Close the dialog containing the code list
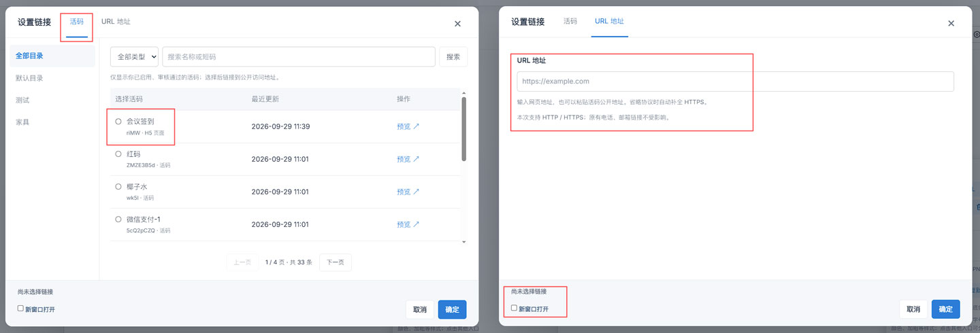980x333 pixels. [457, 24]
